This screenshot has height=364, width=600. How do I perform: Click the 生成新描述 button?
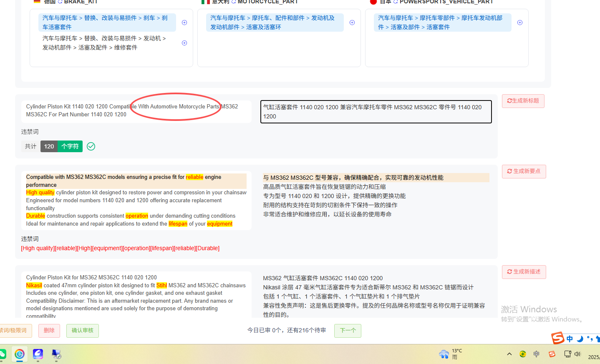[524, 272]
